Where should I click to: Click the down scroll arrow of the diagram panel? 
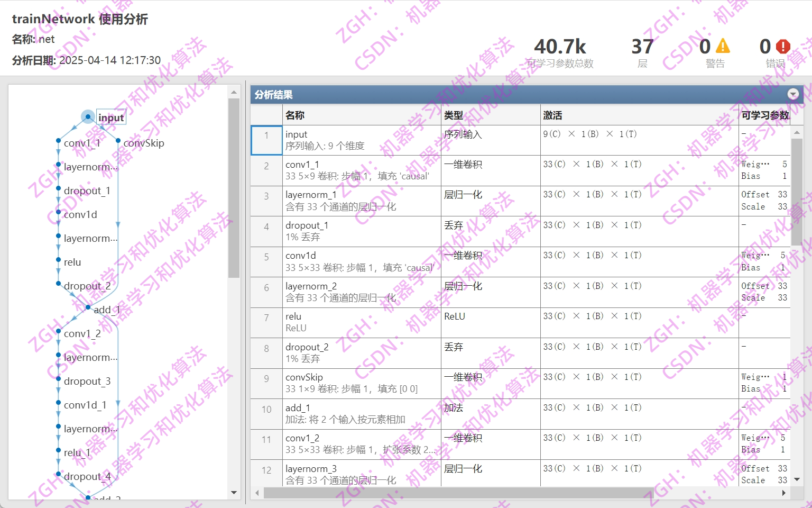point(234,493)
